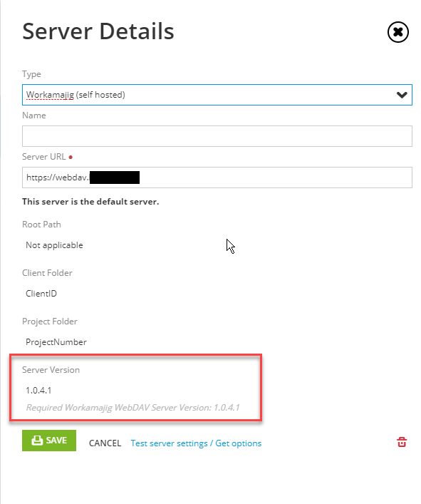Click 'This server is the default server.' text
The width and height of the screenshot is (421, 504).
click(x=90, y=202)
